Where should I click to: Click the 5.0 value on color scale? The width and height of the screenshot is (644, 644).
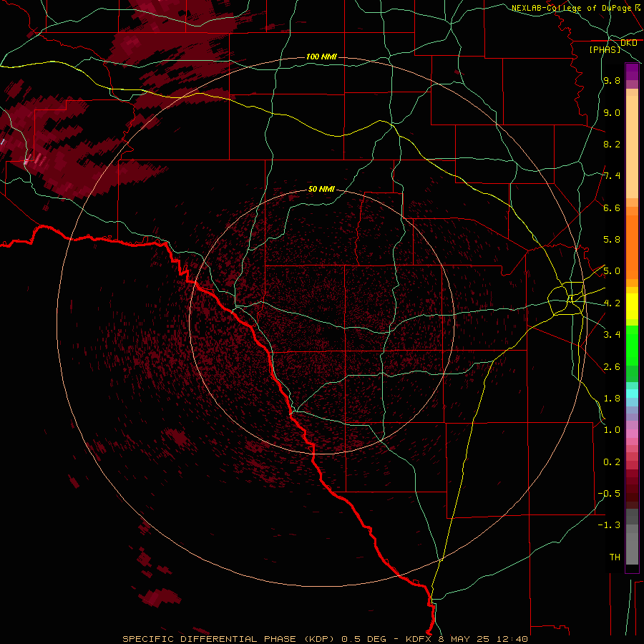(612, 271)
